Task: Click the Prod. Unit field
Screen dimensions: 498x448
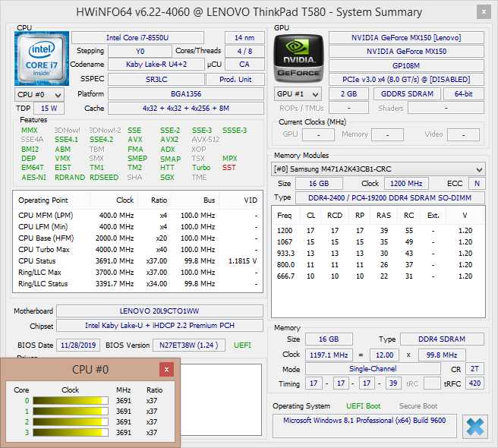Action: click(235, 80)
